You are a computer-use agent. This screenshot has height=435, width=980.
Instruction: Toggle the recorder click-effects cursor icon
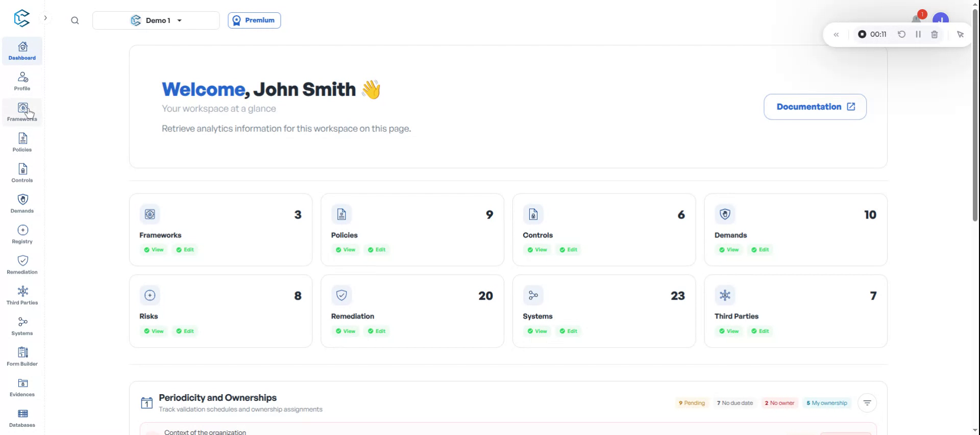coord(960,34)
